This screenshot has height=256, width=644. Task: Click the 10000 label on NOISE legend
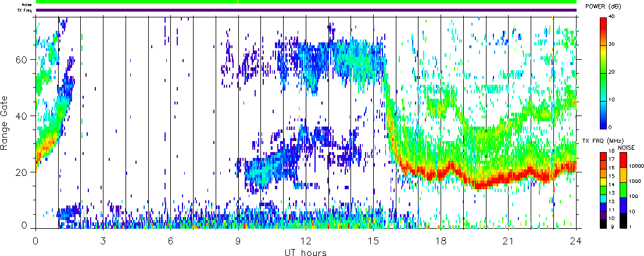tap(636, 166)
